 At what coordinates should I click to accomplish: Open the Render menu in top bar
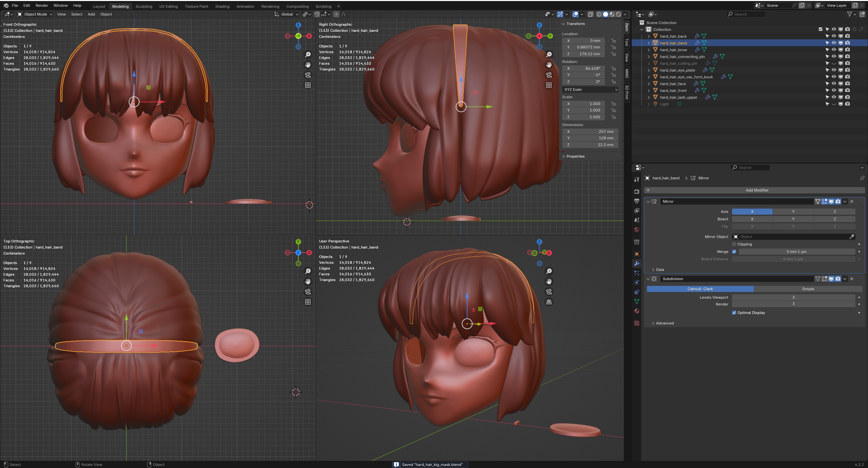pyautogui.click(x=42, y=5)
